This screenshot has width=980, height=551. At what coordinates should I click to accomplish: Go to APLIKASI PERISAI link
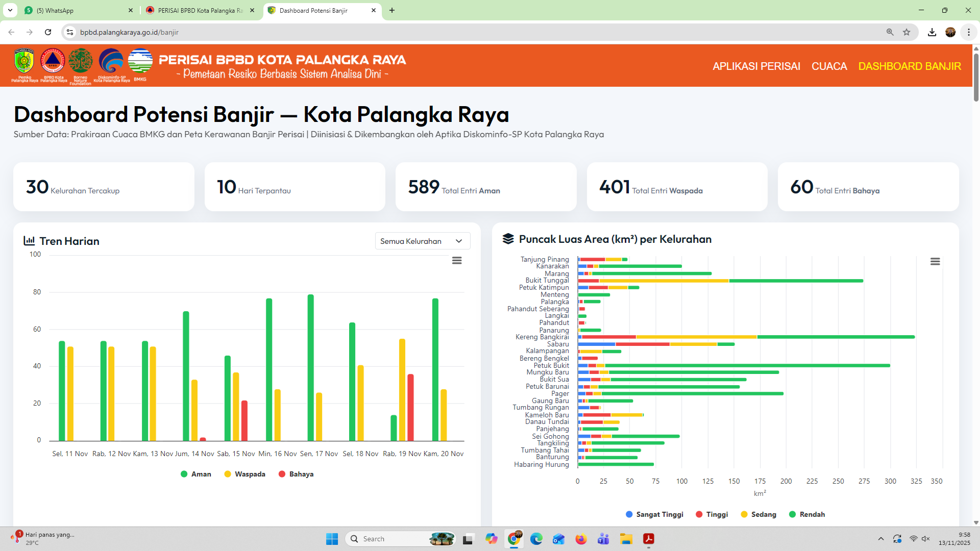(x=756, y=66)
